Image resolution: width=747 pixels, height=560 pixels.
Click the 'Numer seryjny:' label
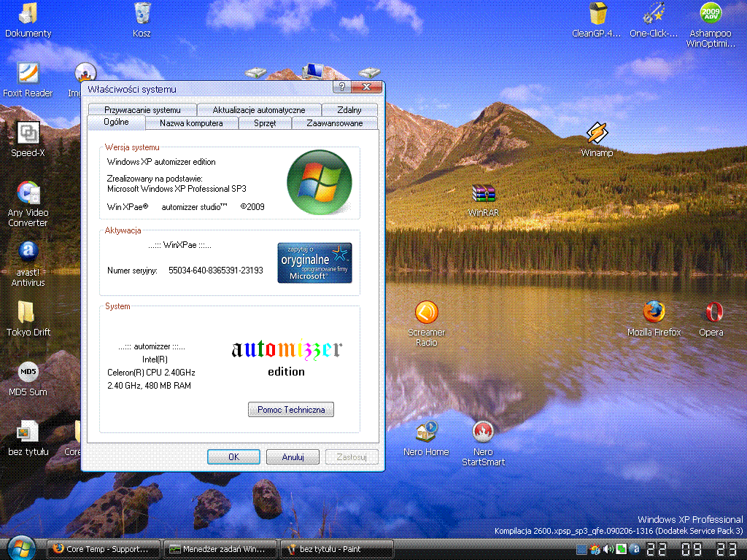132,271
